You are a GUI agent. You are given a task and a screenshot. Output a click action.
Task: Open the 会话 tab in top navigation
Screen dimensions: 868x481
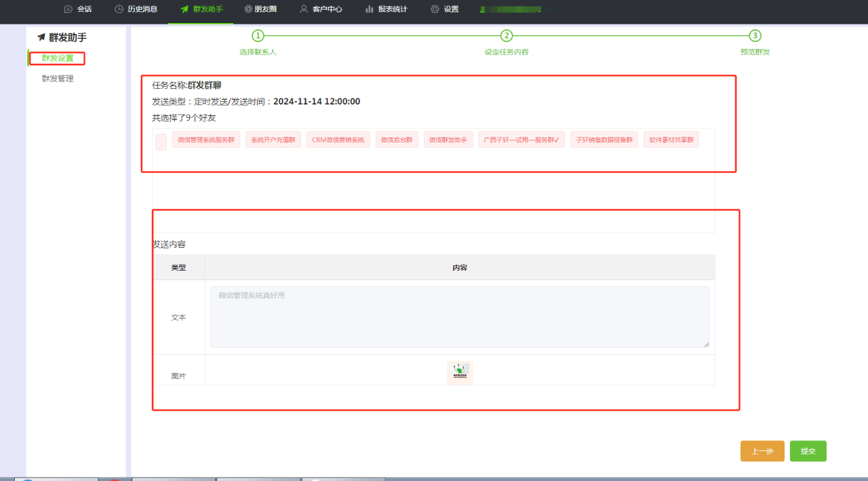tap(77, 9)
